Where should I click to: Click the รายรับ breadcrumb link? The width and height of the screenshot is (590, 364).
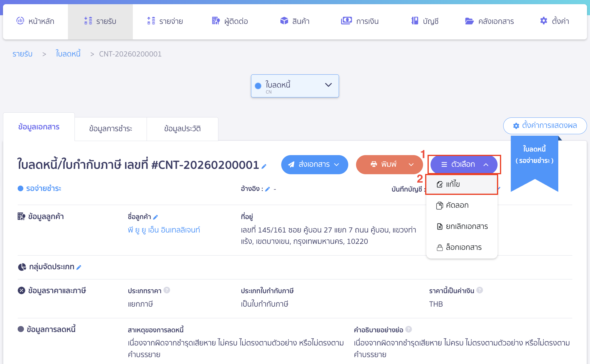coord(22,54)
